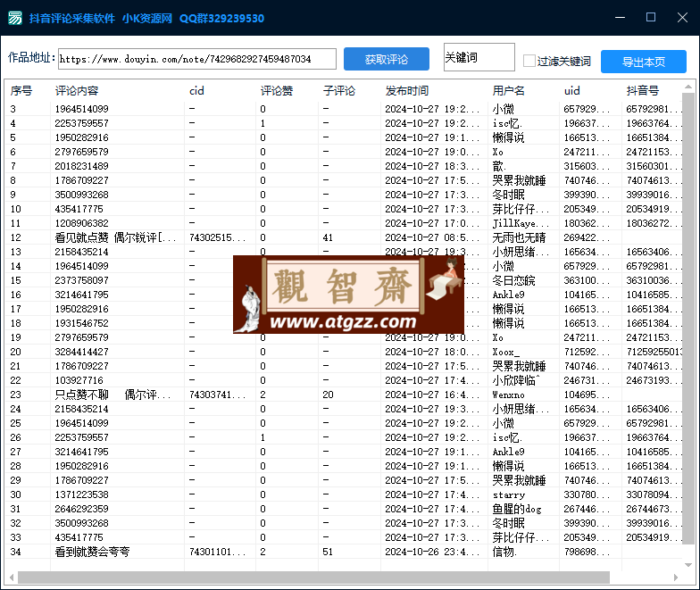The height and width of the screenshot is (590, 700).
Task: Select username 小欣降临 in row 22
Action: (516, 380)
